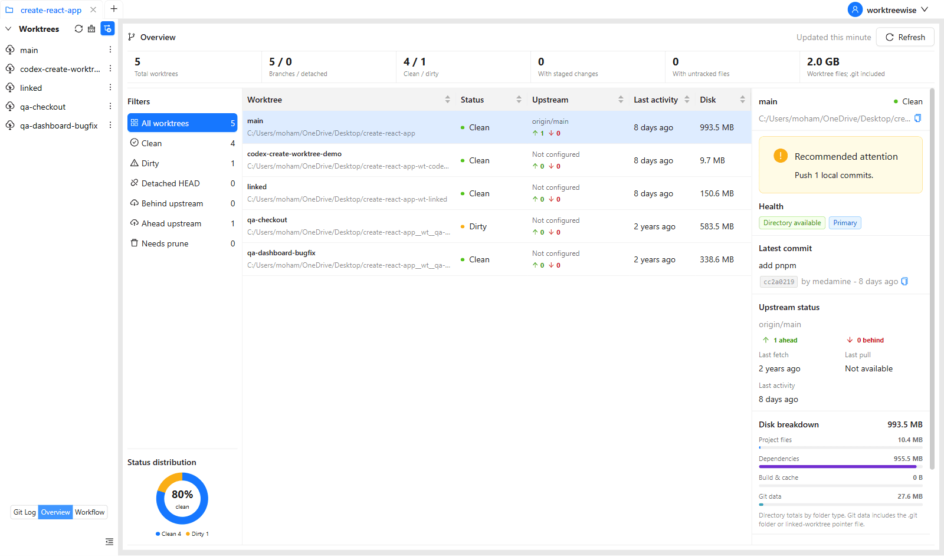Click the Directory available tag
This screenshot has width=944, height=560.
792,223
